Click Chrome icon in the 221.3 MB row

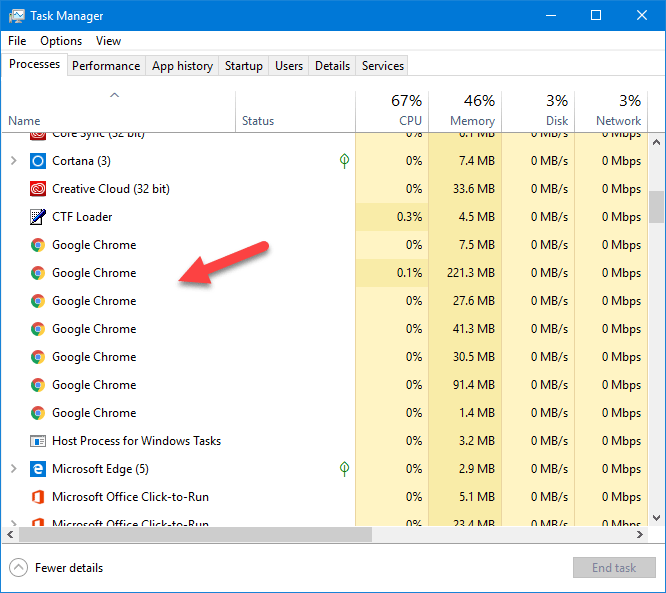[x=38, y=273]
